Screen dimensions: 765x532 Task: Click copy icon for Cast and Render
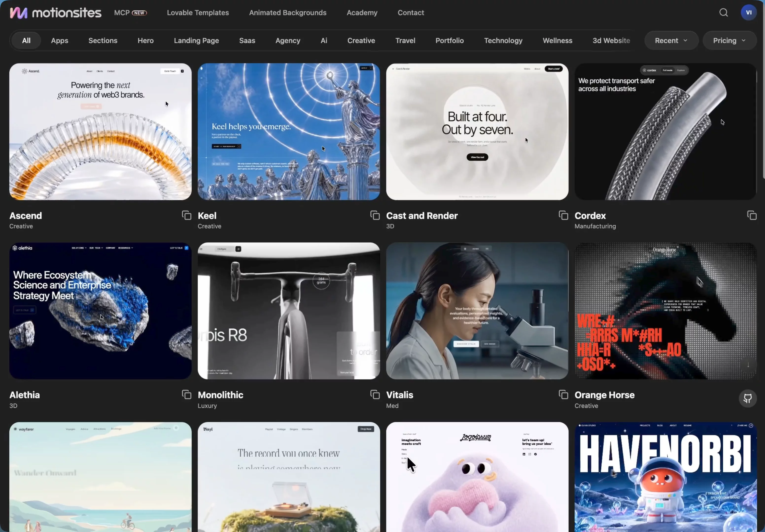563,216
